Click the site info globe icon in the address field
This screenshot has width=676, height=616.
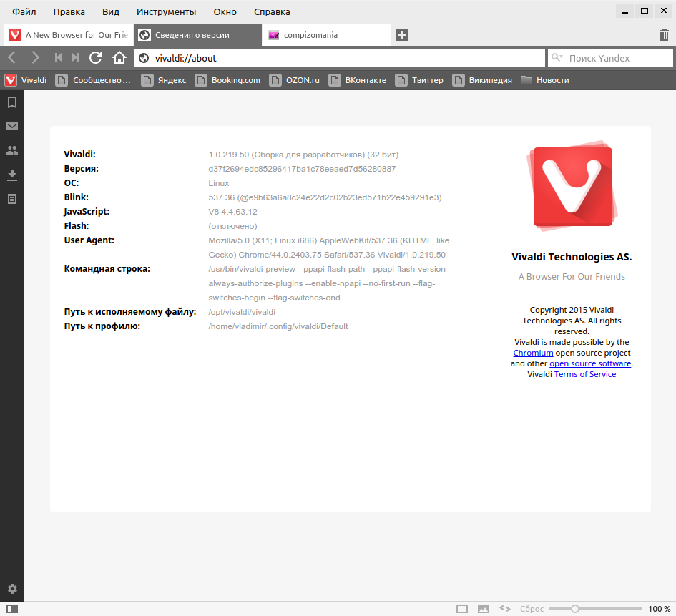(x=144, y=58)
